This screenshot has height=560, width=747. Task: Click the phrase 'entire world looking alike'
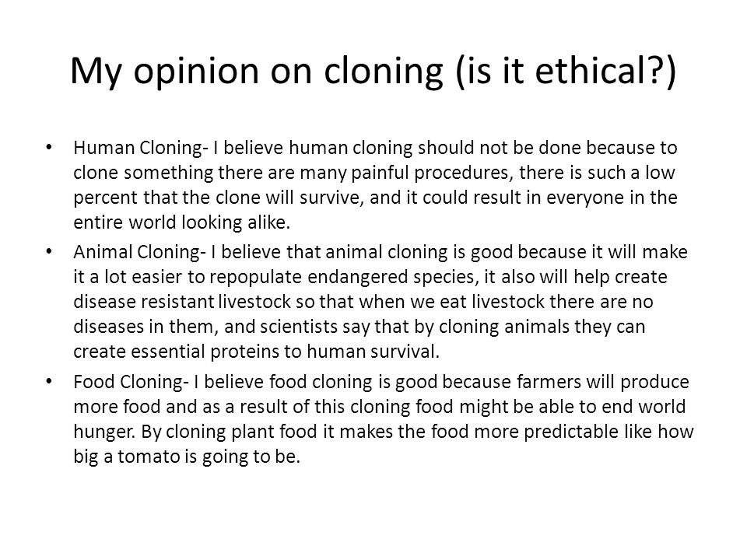click(181, 222)
